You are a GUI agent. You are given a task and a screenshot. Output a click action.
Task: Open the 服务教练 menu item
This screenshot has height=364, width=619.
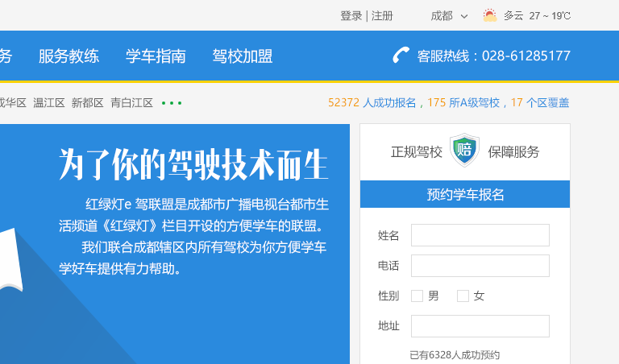pos(69,56)
